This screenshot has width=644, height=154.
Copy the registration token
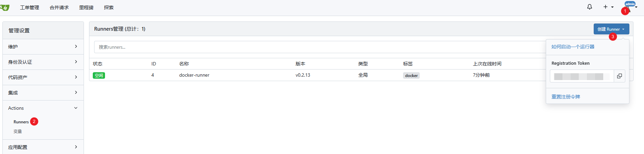(620, 76)
